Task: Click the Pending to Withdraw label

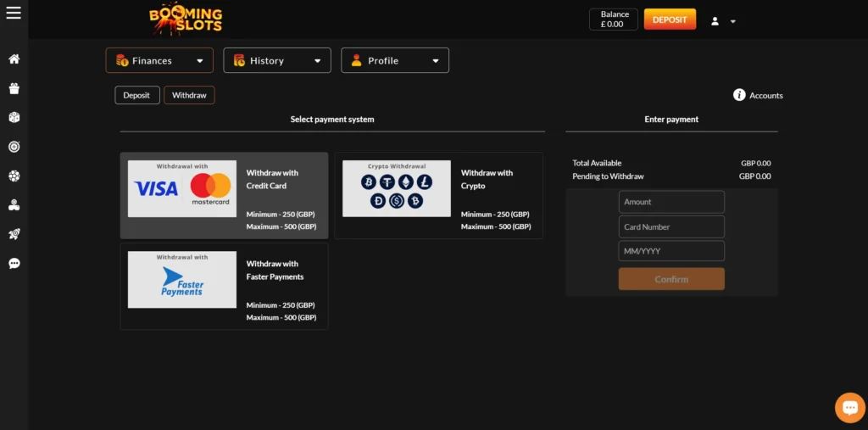Action: pos(608,176)
